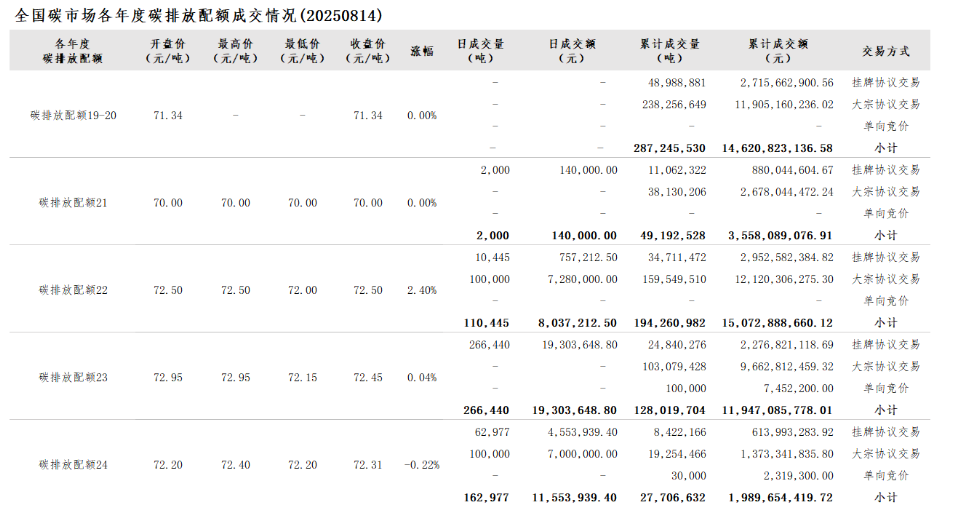Click the 287,245,530 cumulative volume subtotal
This screenshot has height=525, width=960.
tap(669, 148)
